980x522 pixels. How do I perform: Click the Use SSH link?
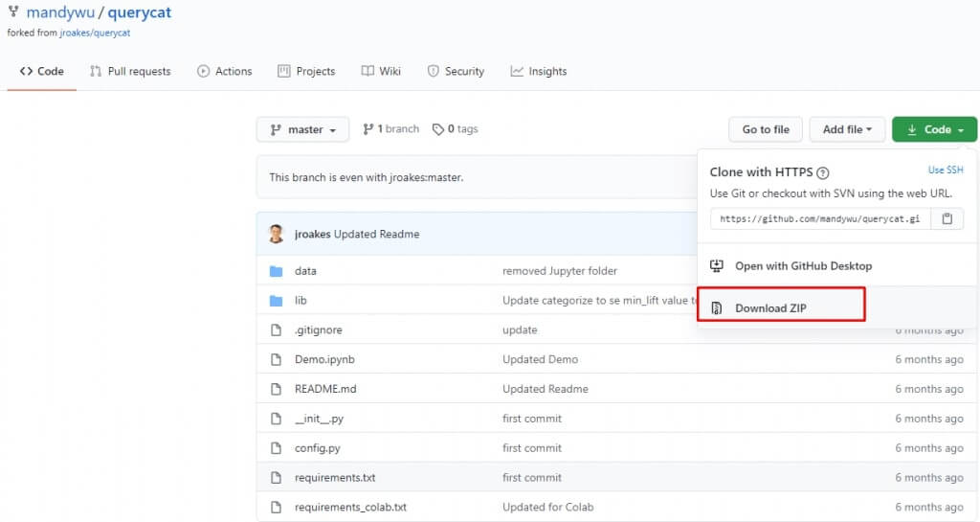click(x=946, y=170)
